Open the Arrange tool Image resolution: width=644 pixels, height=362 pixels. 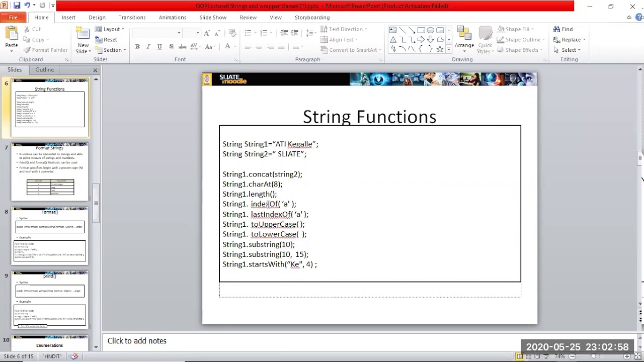464,39
